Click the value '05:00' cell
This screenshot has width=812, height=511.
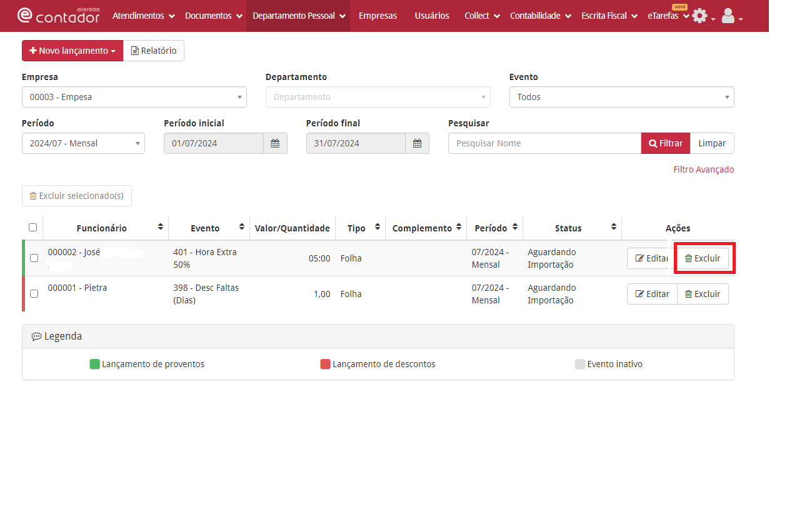pos(293,258)
